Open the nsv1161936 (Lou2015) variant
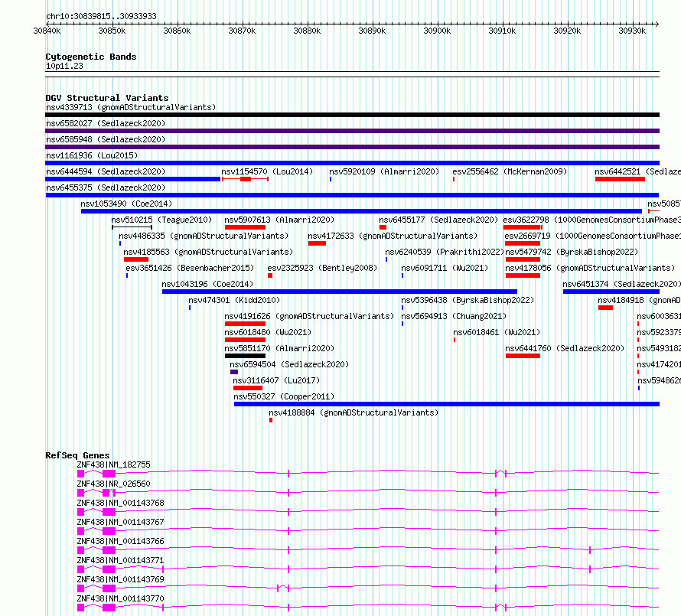 coord(92,155)
